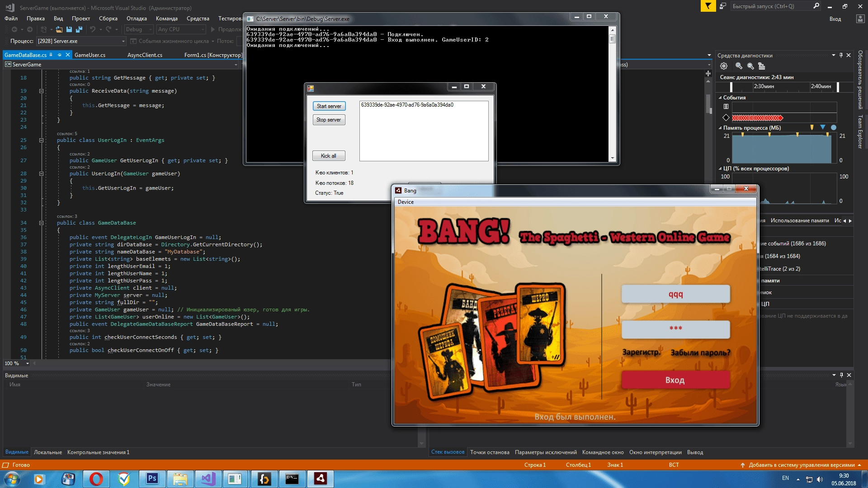Click the password field in Bang window

point(675,329)
